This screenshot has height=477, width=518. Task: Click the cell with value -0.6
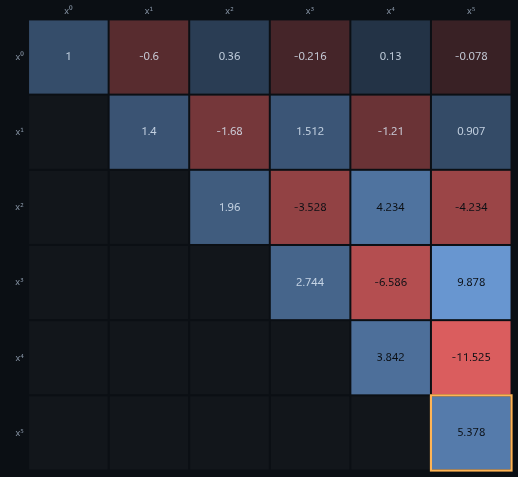(149, 57)
